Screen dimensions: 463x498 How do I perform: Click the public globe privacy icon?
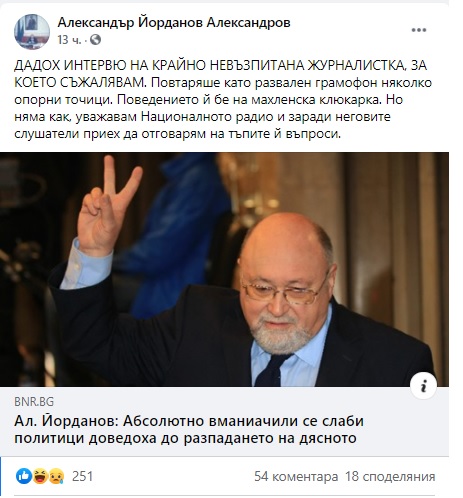pos(95,40)
